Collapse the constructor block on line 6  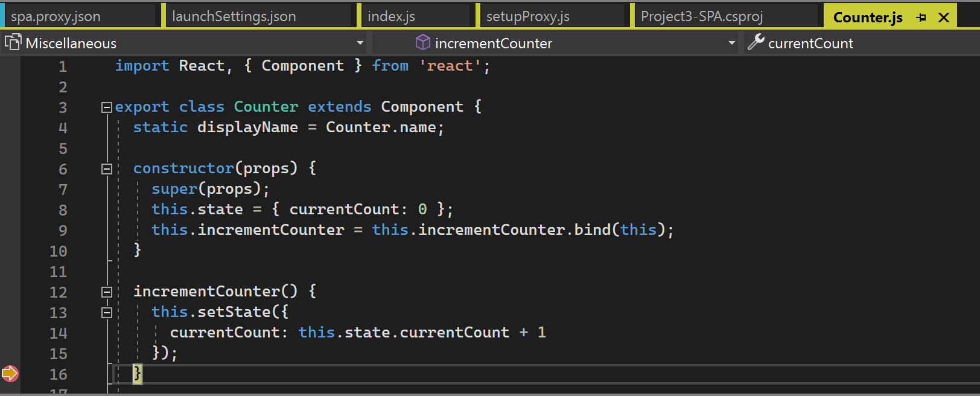tap(107, 169)
